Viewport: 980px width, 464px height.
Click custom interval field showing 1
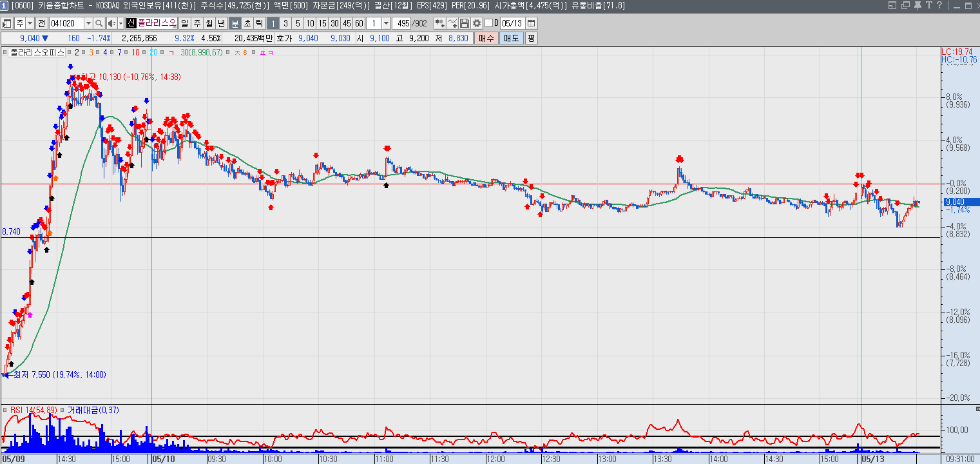(374, 23)
